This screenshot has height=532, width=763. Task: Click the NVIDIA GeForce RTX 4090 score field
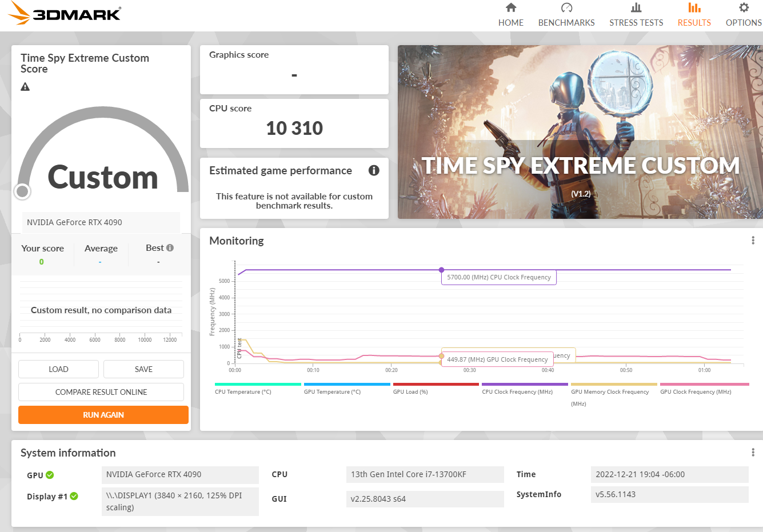[x=101, y=222]
